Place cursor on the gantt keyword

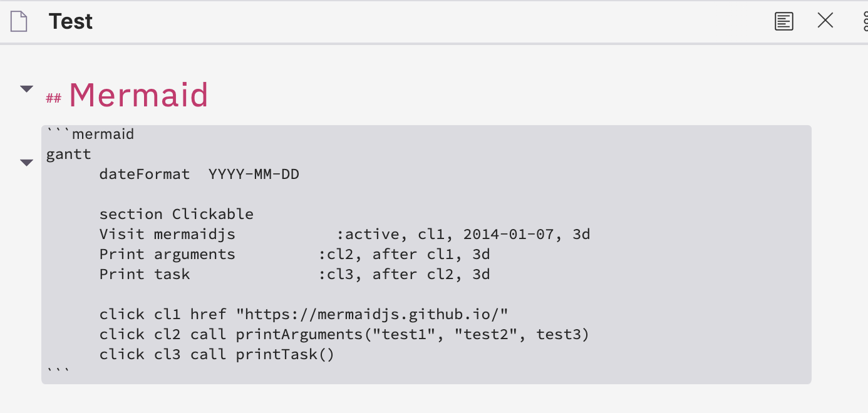tap(68, 153)
